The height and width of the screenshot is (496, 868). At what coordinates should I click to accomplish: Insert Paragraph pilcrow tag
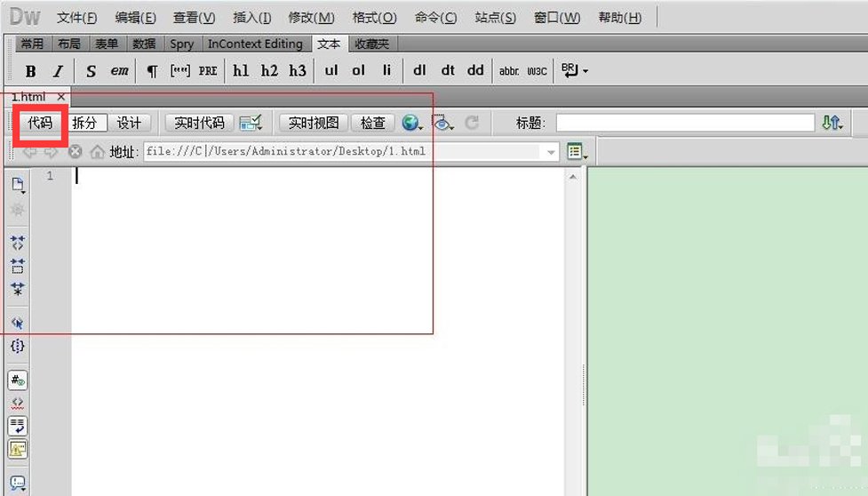pos(152,71)
